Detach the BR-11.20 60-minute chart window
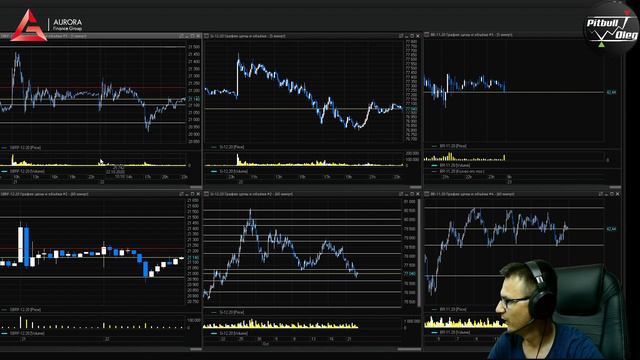The height and width of the screenshot is (360, 640). (x=600, y=194)
